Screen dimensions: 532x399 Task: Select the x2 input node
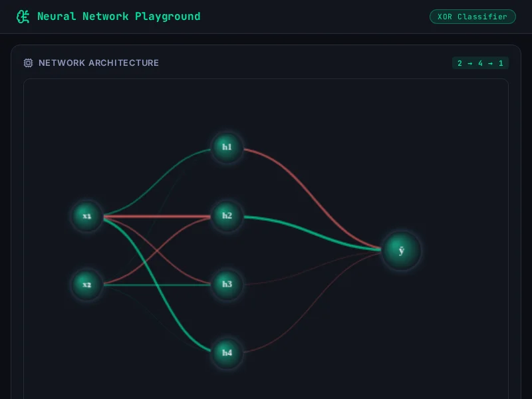click(x=87, y=285)
